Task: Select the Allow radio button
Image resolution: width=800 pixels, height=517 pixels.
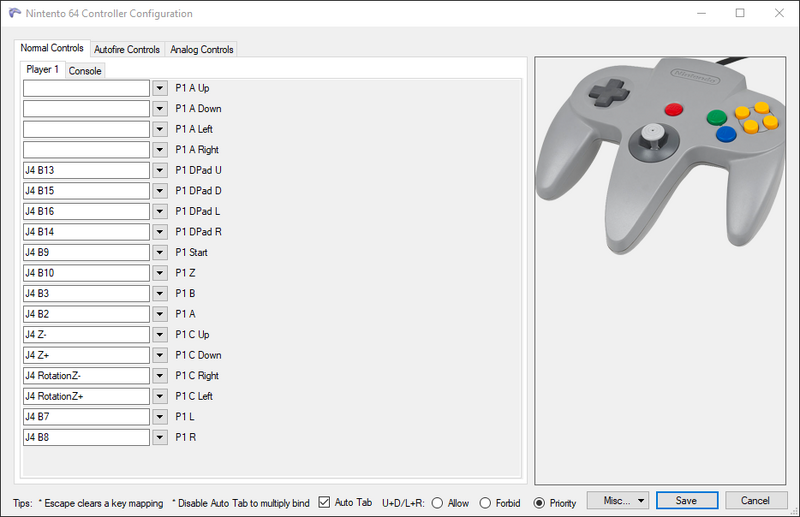Action: tap(437, 501)
